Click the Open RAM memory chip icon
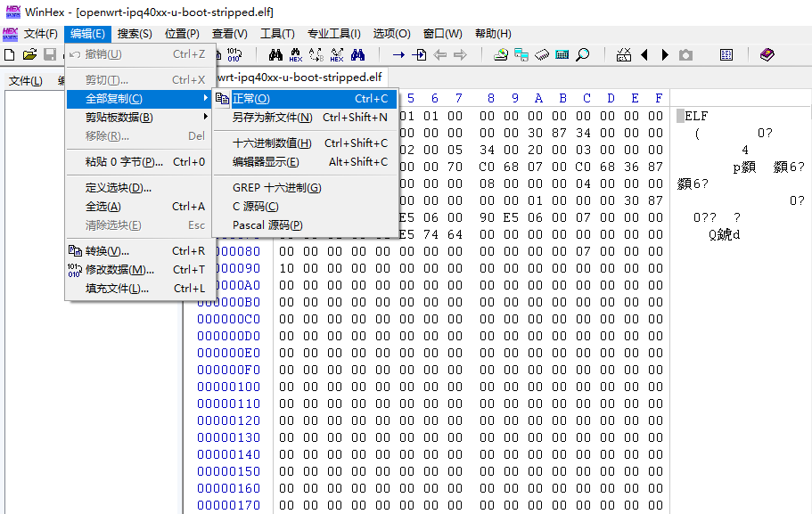 [x=542, y=55]
